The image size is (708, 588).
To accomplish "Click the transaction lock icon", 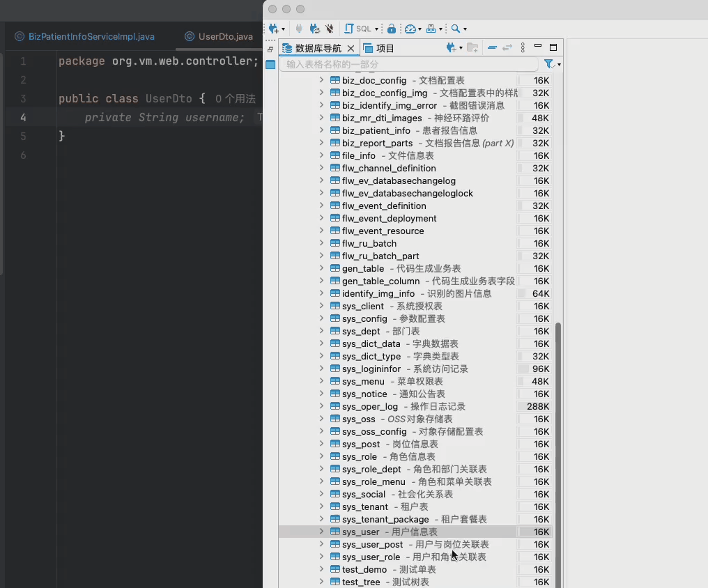I will coord(392,29).
